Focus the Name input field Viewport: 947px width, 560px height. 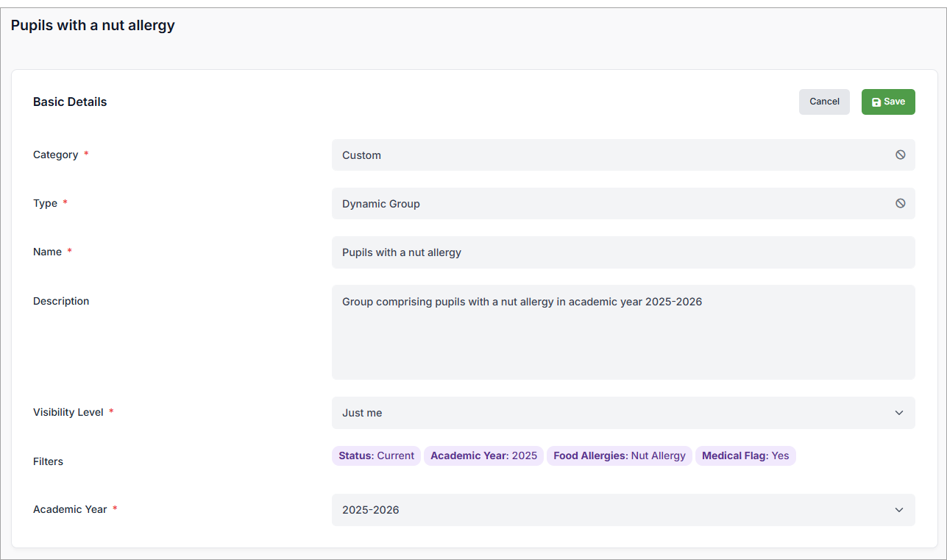click(x=623, y=252)
